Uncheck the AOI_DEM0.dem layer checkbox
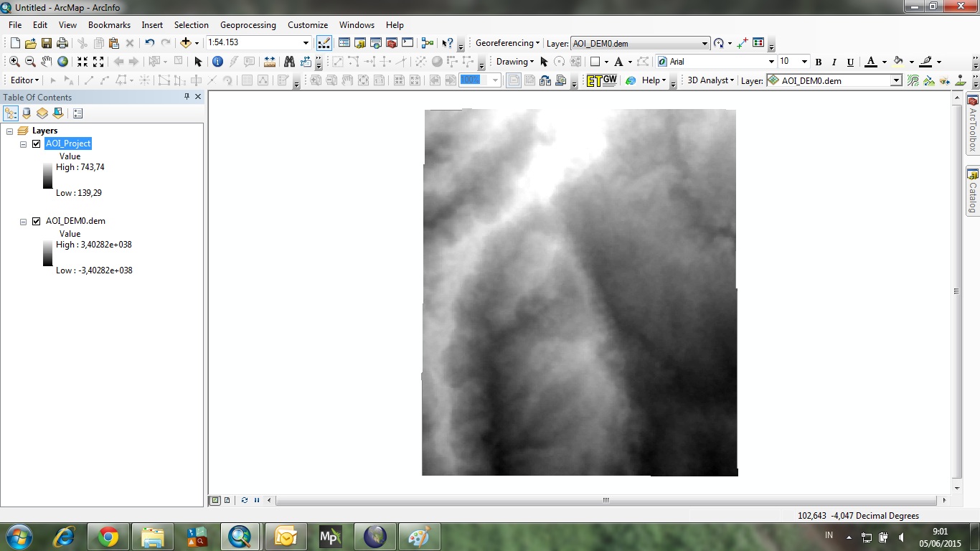Image resolution: width=980 pixels, height=551 pixels. click(37, 221)
